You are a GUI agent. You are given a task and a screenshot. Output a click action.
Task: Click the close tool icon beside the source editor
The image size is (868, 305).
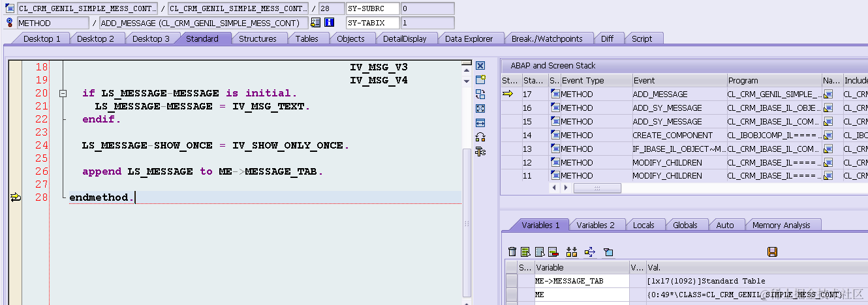click(x=480, y=66)
